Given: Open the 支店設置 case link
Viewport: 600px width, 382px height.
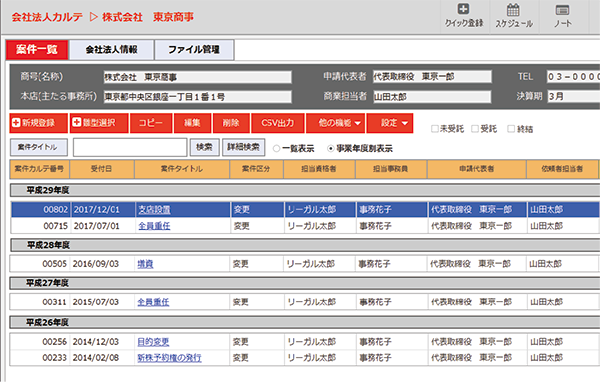Looking at the screenshot, I should 154,209.
